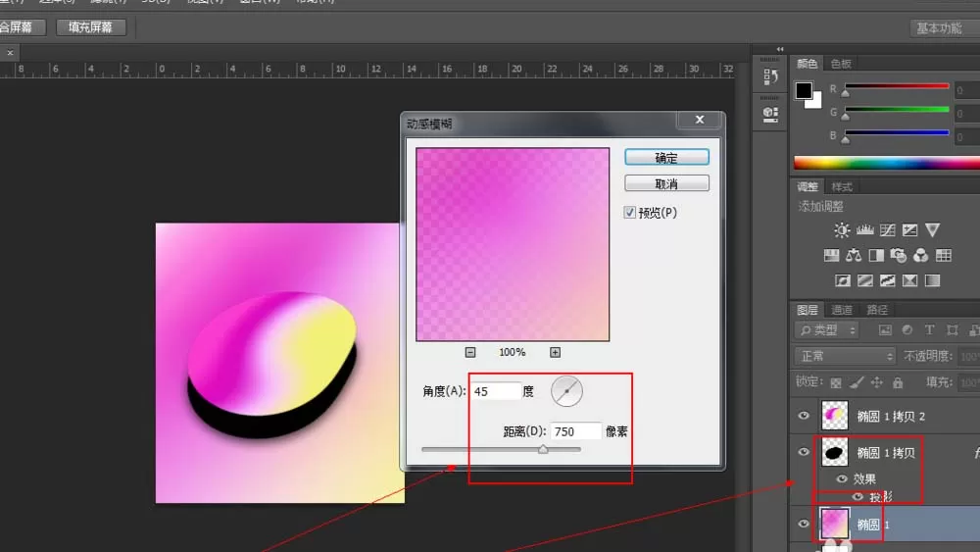
Task: Add a Posterize adjustment
Action: point(865,280)
